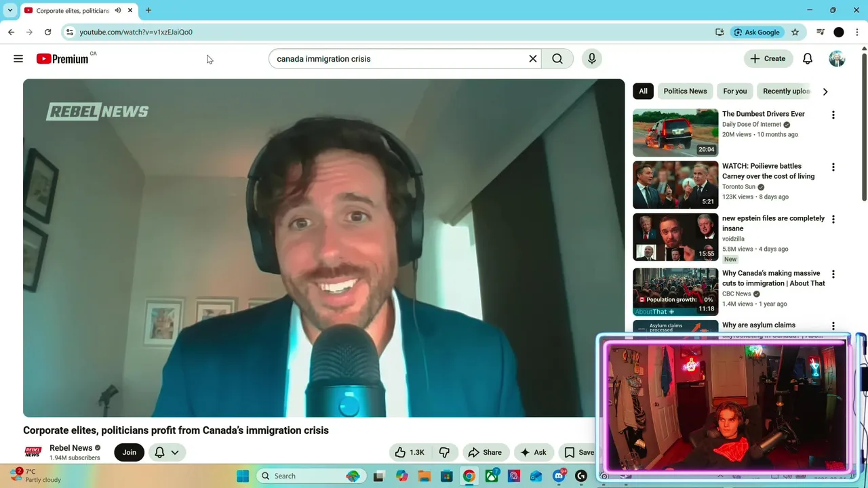Start voice search with the microphone
Viewport: 868px width, 488px height.
[x=592, y=59]
